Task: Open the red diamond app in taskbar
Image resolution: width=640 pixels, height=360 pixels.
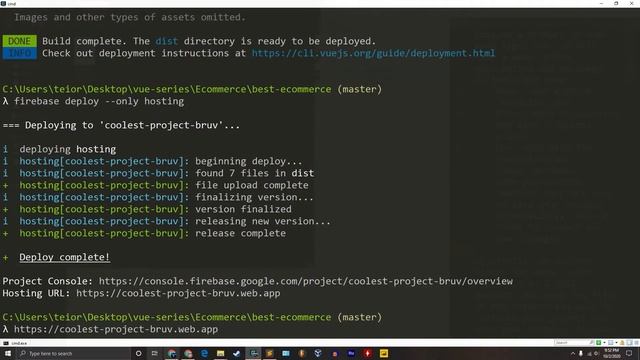Action: (367, 353)
